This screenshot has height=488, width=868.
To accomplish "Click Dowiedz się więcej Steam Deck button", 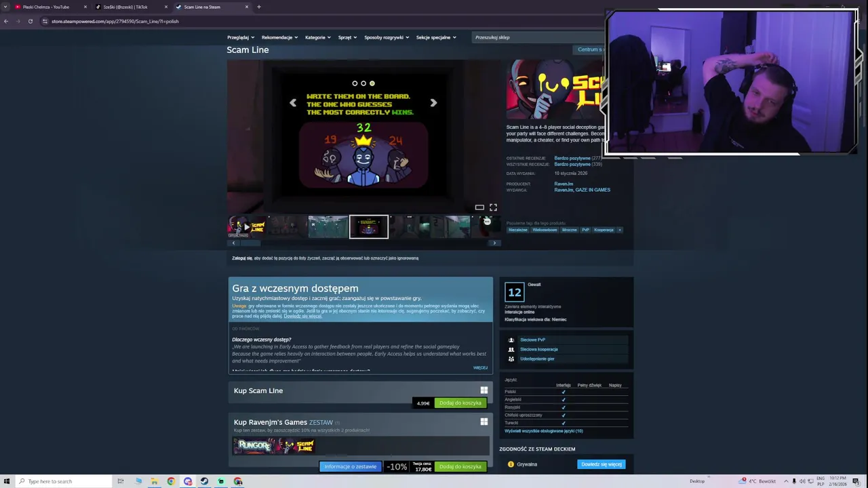I will [601, 464].
